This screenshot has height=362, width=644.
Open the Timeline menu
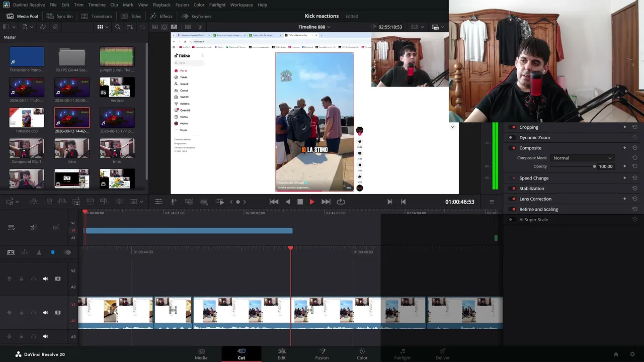97,5
